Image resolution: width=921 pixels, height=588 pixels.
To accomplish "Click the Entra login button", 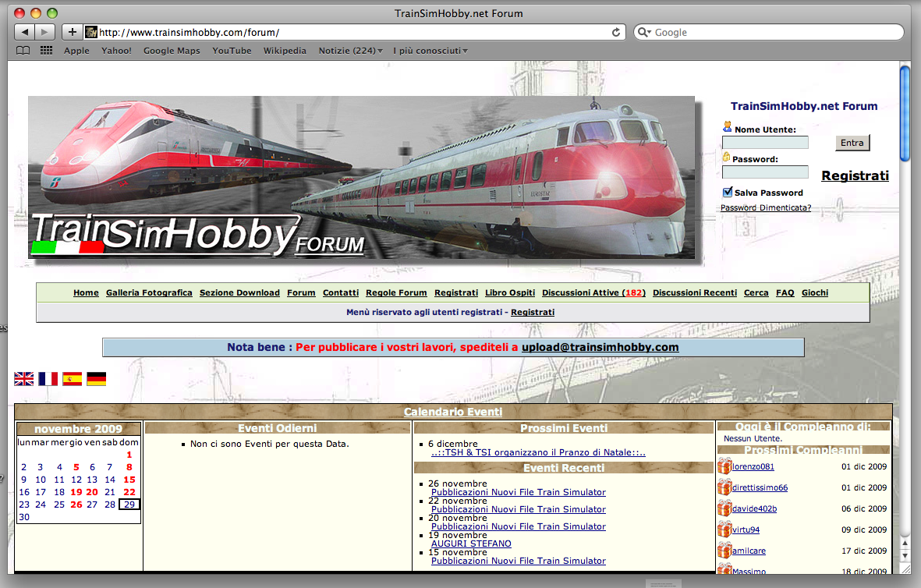I will coord(852,143).
